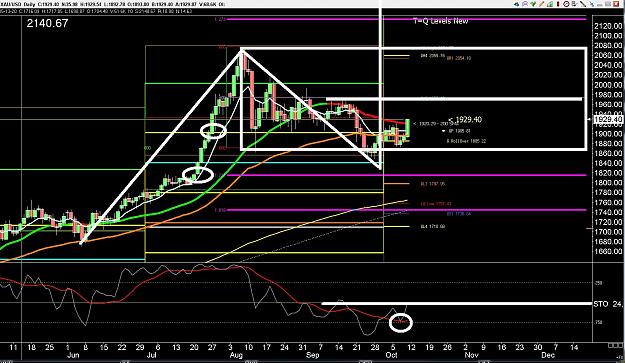The height and width of the screenshot is (363, 625).
Task: Click the Jun month label on time axis
Action: pyautogui.click(x=73, y=355)
